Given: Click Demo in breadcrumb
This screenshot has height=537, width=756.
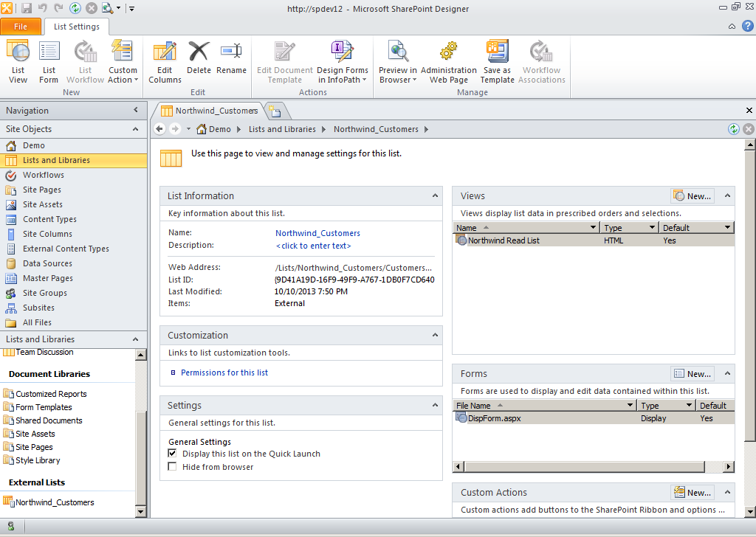Looking at the screenshot, I should (220, 129).
